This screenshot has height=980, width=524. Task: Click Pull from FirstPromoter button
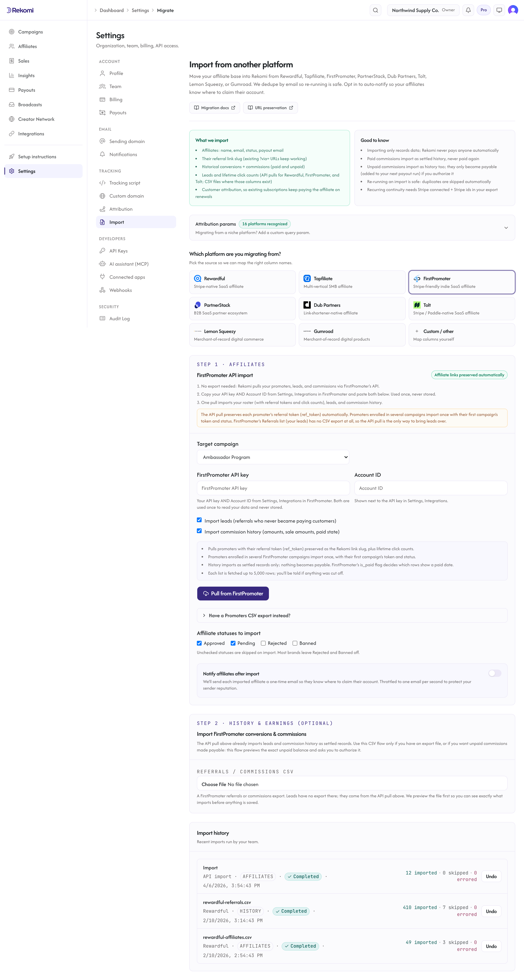pyautogui.click(x=233, y=594)
